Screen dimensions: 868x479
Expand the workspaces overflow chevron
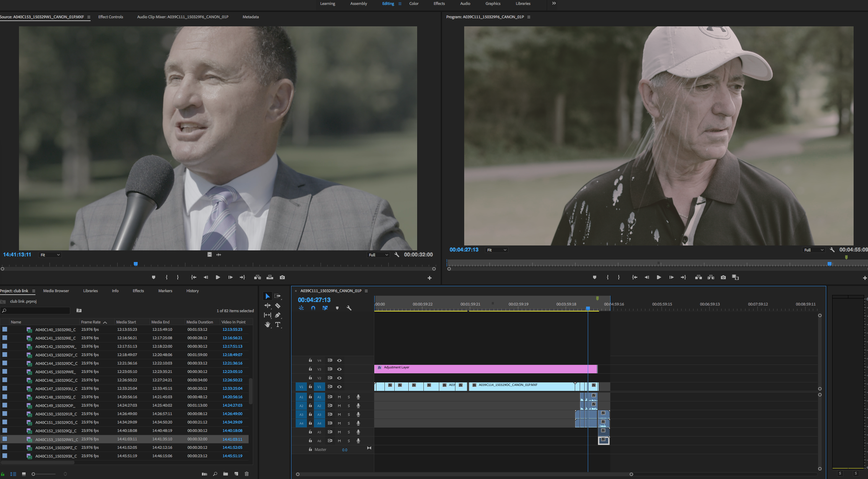tap(554, 4)
